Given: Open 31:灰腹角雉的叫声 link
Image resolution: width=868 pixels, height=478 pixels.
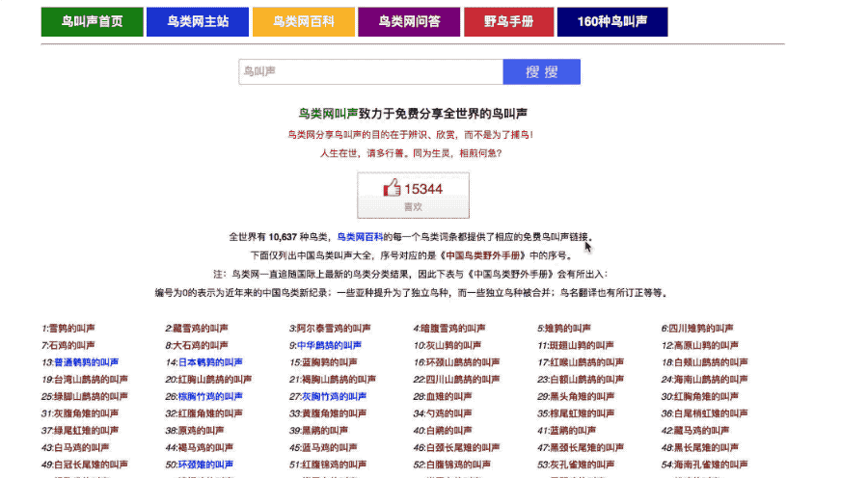Looking at the screenshot, I should (x=80, y=413).
